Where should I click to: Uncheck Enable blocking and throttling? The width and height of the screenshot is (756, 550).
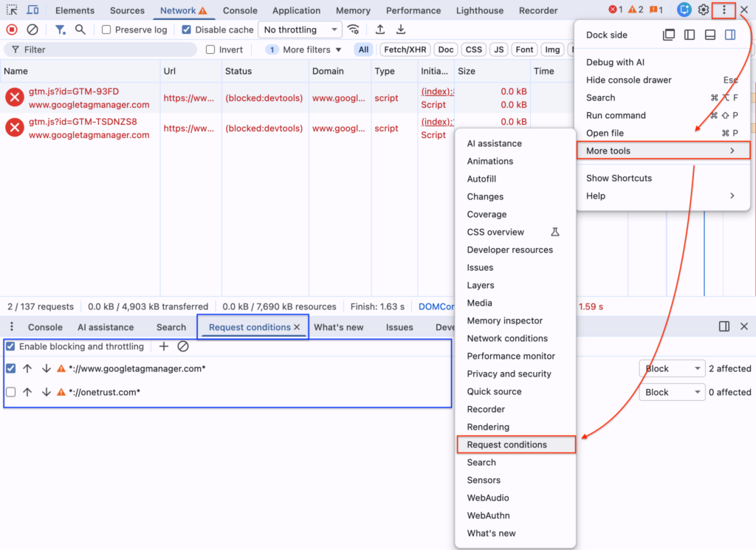[10, 346]
